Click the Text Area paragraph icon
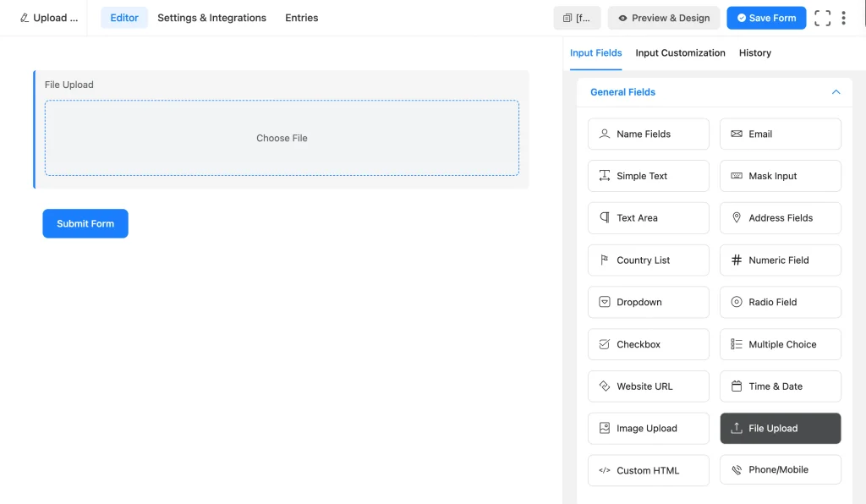Image resolution: width=866 pixels, height=504 pixels. click(x=604, y=217)
